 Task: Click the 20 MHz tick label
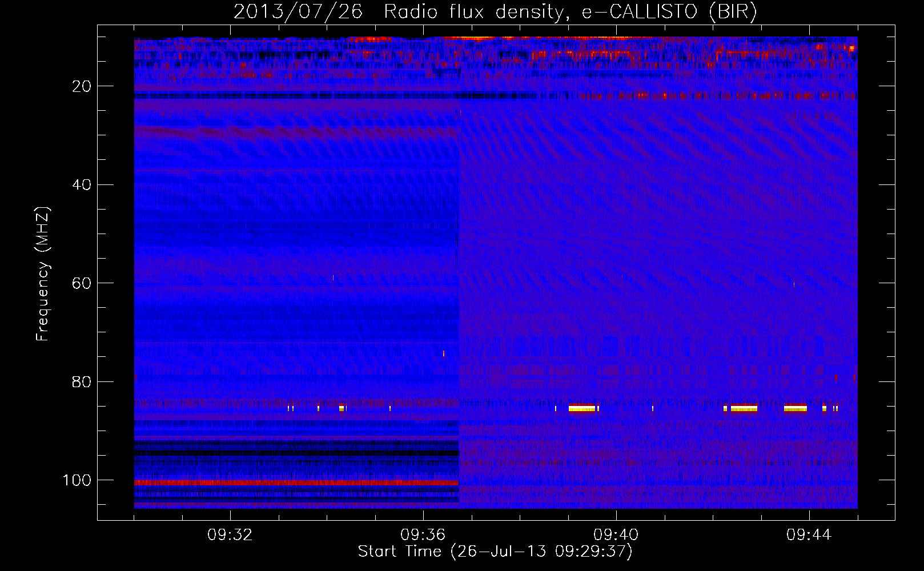point(82,86)
